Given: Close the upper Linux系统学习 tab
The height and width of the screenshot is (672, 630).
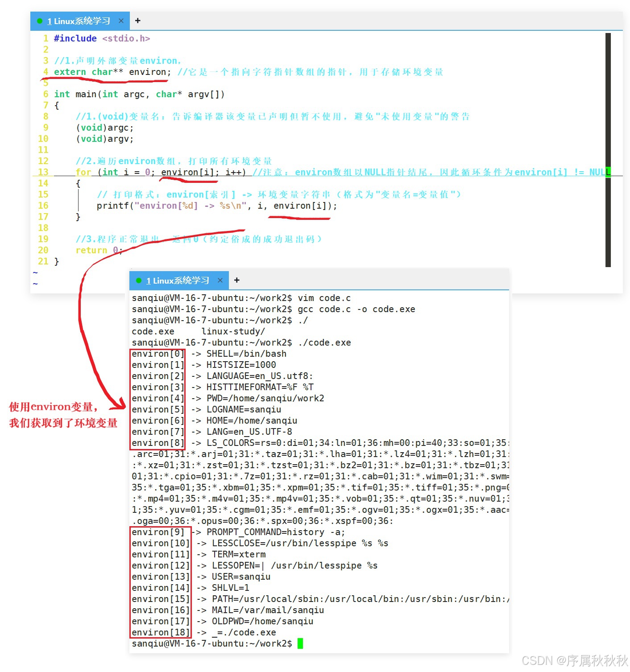Looking at the screenshot, I should [121, 21].
